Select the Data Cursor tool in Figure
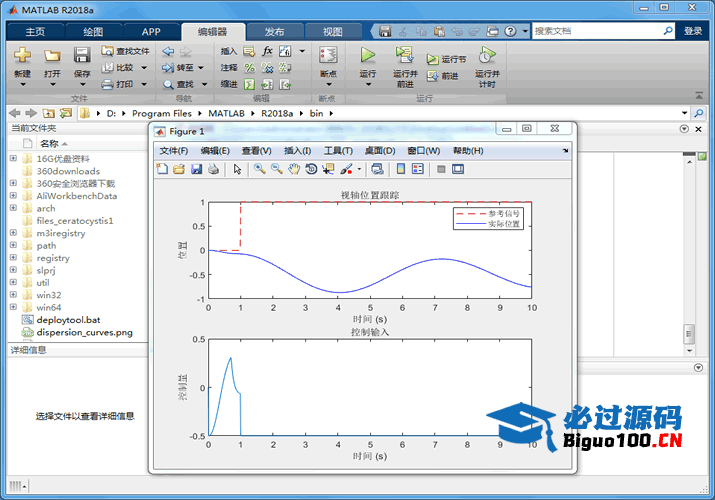The width and height of the screenshot is (715, 500). (328, 169)
